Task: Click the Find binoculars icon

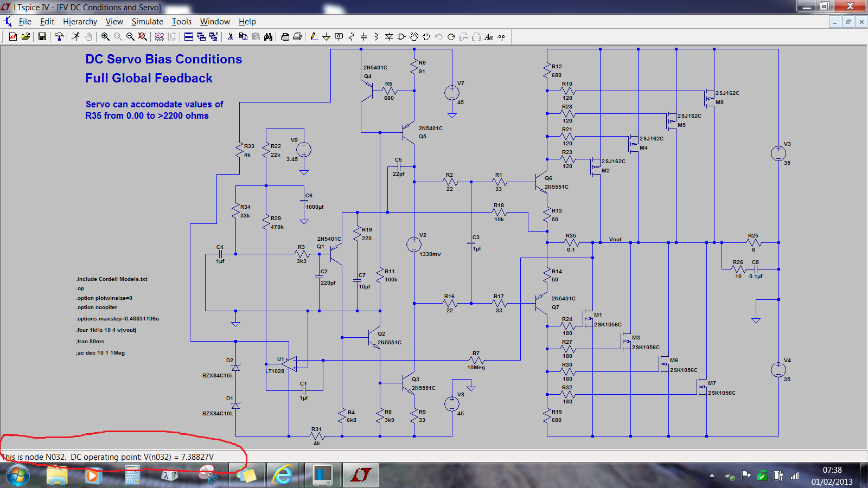Action: [268, 37]
